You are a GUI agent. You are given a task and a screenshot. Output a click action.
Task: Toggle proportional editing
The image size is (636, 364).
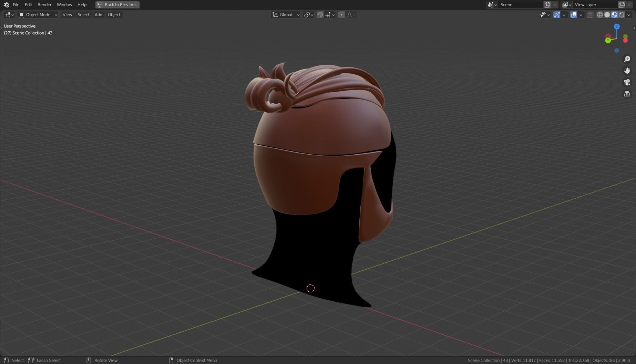(341, 15)
